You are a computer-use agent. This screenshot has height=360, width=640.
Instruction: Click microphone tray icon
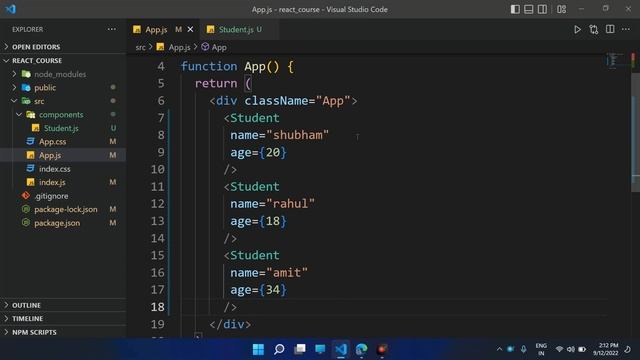(524, 349)
